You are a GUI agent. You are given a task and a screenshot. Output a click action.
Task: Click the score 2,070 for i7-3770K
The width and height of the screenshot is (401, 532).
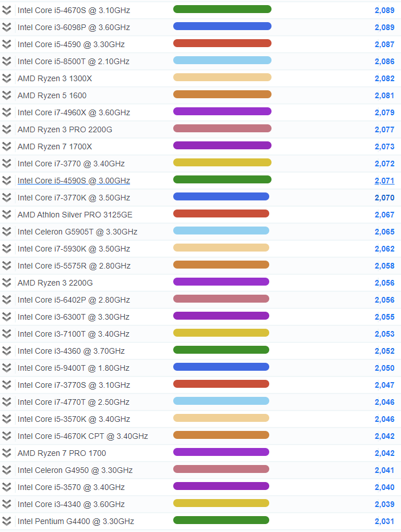pyautogui.click(x=385, y=198)
